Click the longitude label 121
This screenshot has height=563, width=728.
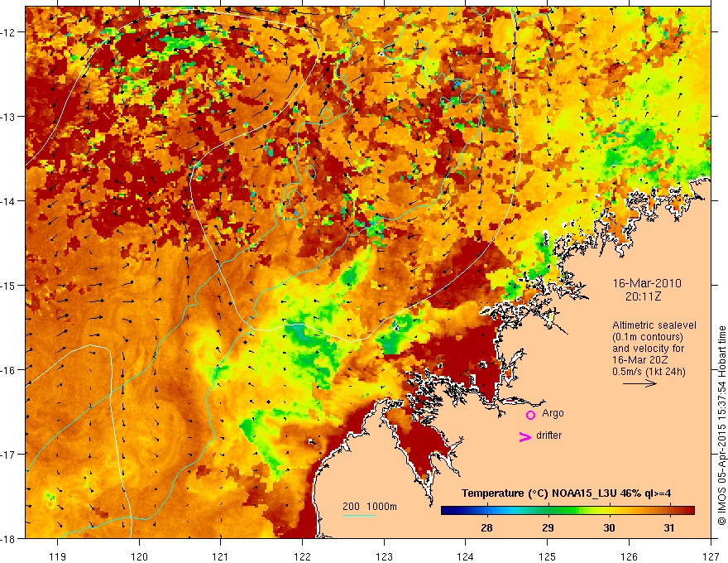(x=221, y=556)
